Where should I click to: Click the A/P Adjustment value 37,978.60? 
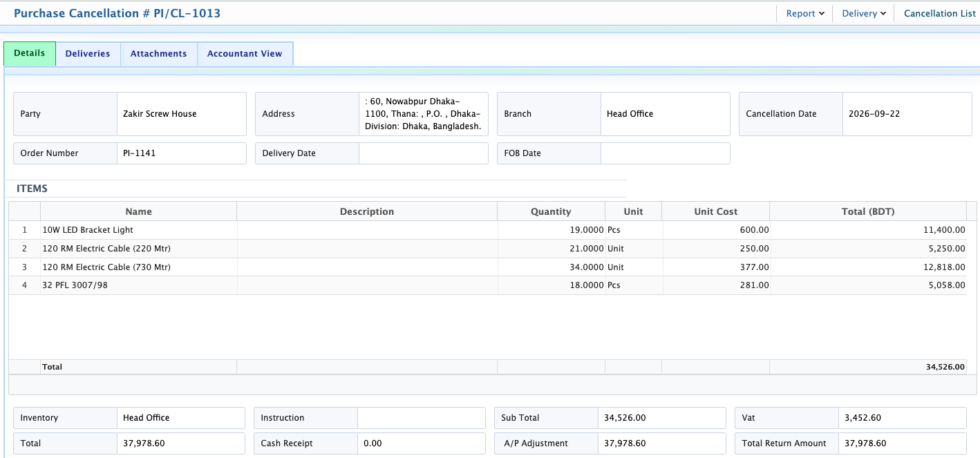tap(625, 443)
